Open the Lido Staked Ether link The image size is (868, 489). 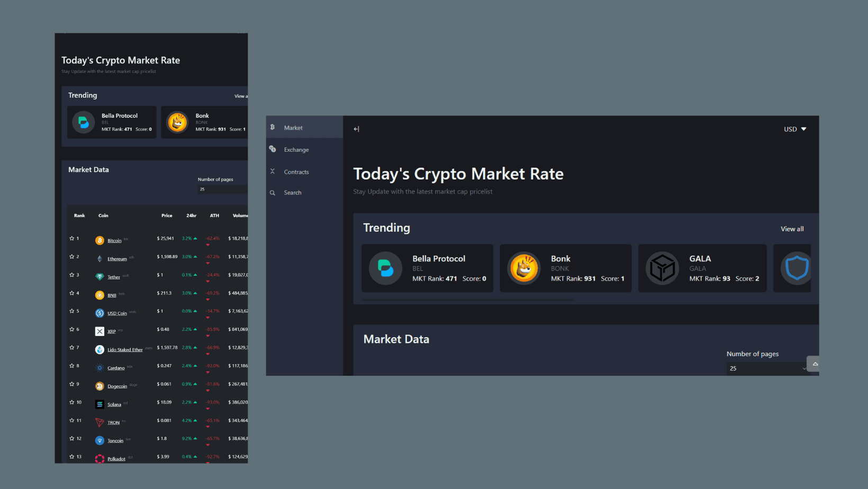click(125, 350)
